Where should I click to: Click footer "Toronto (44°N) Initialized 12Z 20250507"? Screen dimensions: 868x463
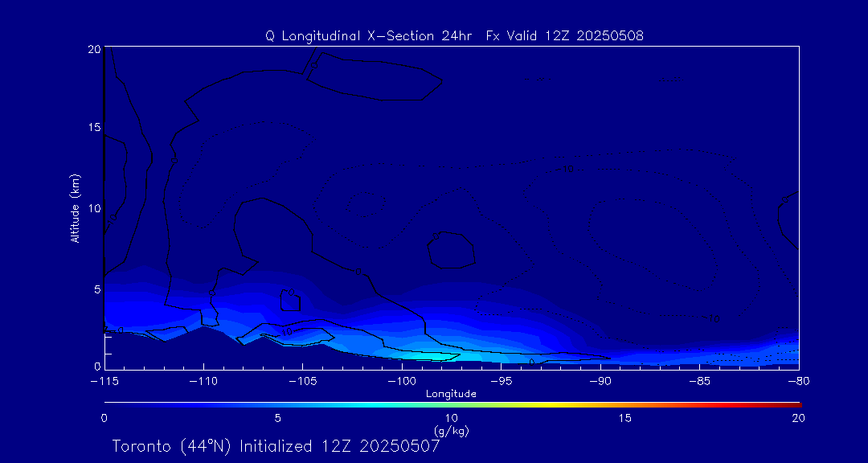(276, 446)
